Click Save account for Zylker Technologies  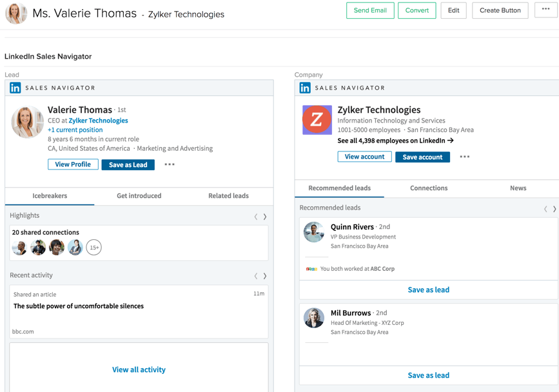pos(422,157)
